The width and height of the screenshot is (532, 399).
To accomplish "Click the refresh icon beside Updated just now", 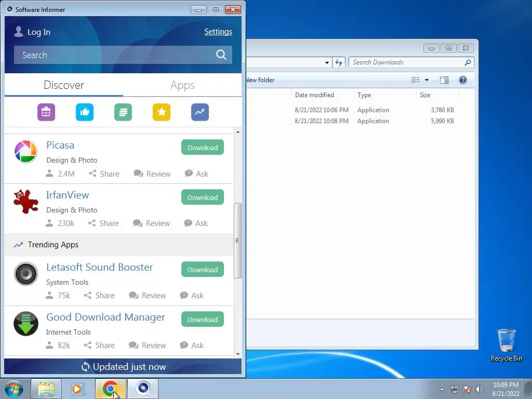I will click(x=85, y=367).
